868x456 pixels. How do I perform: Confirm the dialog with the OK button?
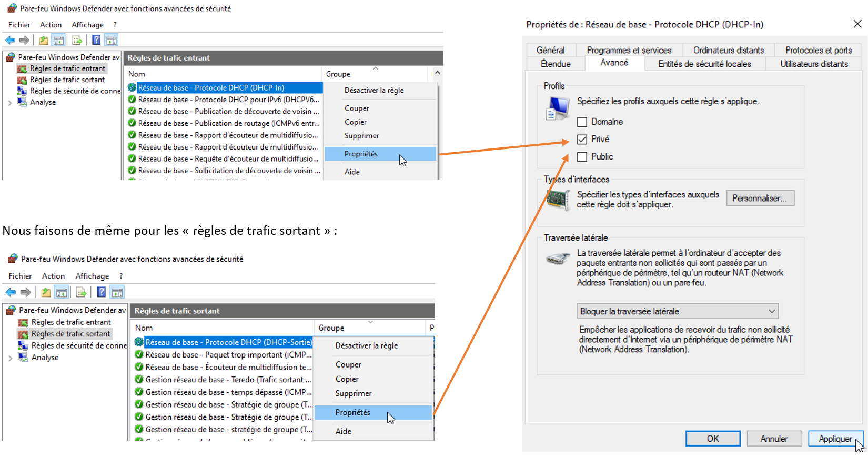(713, 439)
